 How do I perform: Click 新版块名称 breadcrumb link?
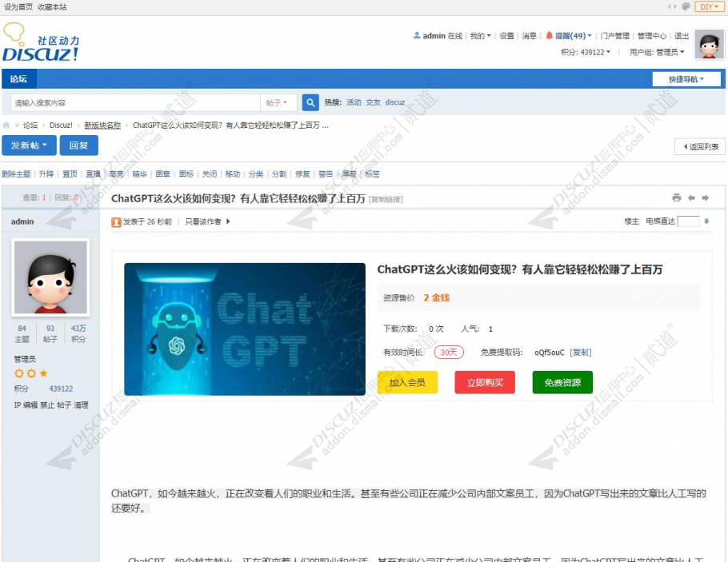(x=102, y=126)
